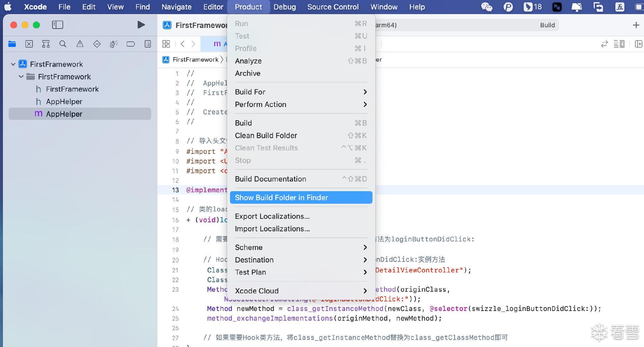
Task: Open the Find navigator magnifier icon
Action: [x=63, y=44]
